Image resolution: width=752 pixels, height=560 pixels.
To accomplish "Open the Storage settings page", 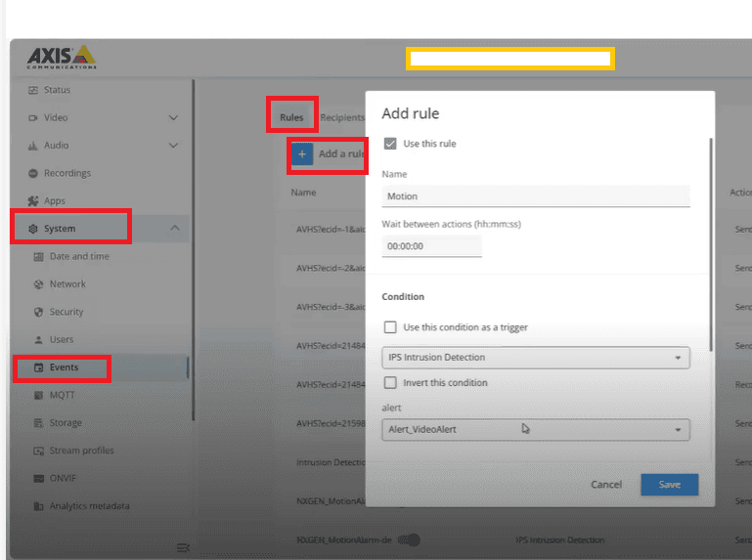I will (66, 423).
